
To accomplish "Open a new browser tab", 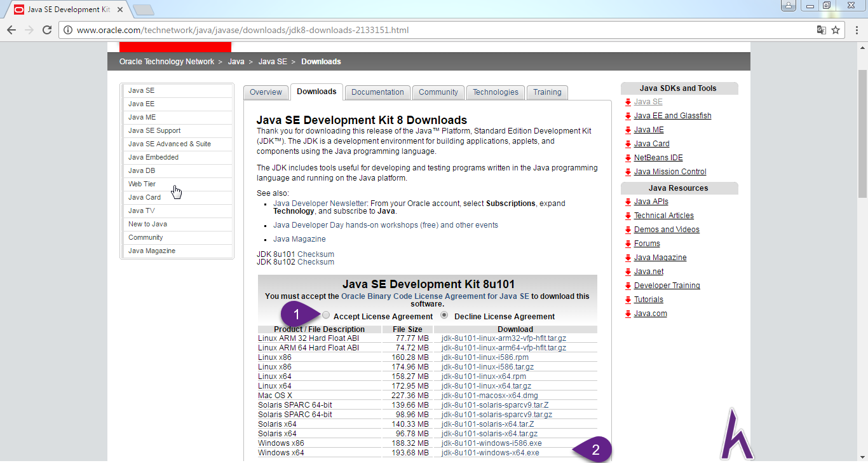I will pyautogui.click(x=144, y=10).
